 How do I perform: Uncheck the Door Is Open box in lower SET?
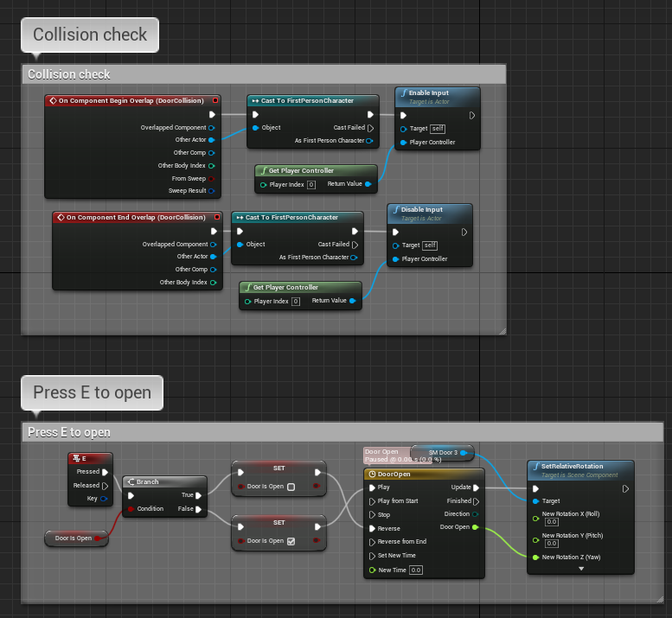tap(291, 541)
